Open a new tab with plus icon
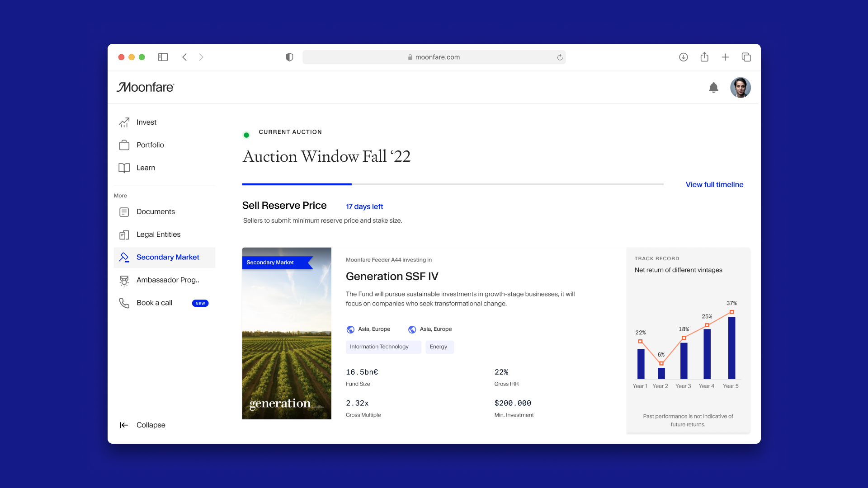Image resolution: width=868 pixels, height=488 pixels. 725,57
